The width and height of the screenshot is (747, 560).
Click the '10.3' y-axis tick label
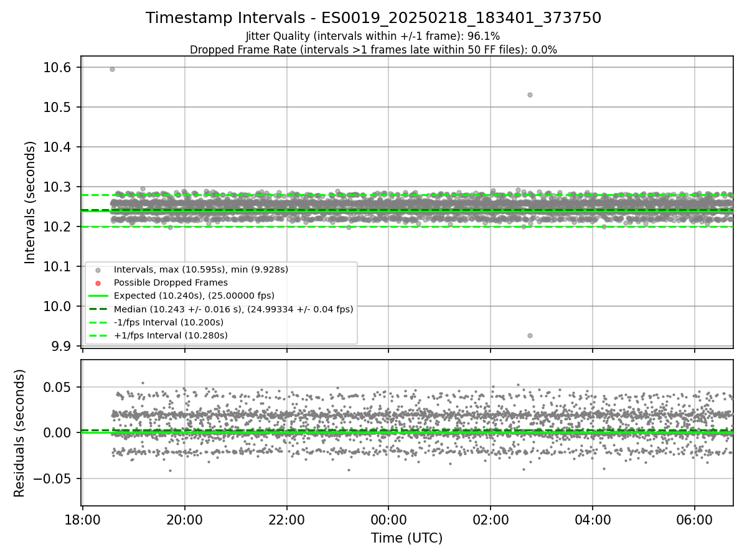tap(57, 187)
